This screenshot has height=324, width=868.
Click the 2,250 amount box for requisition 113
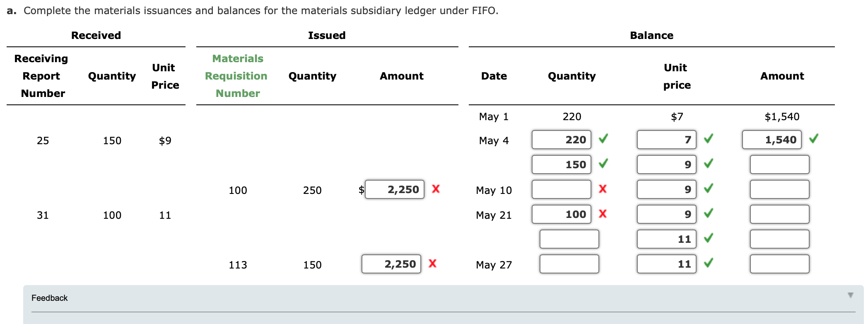click(391, 263)
